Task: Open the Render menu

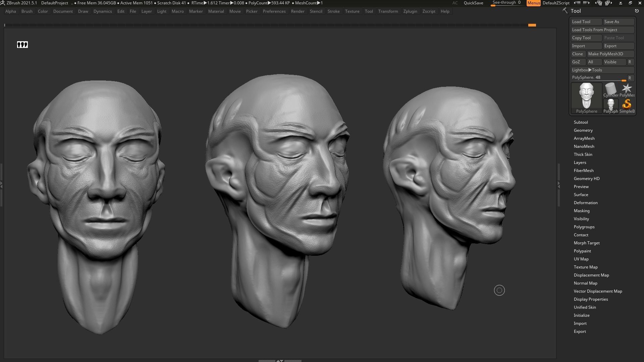Action: click(298, 11)
